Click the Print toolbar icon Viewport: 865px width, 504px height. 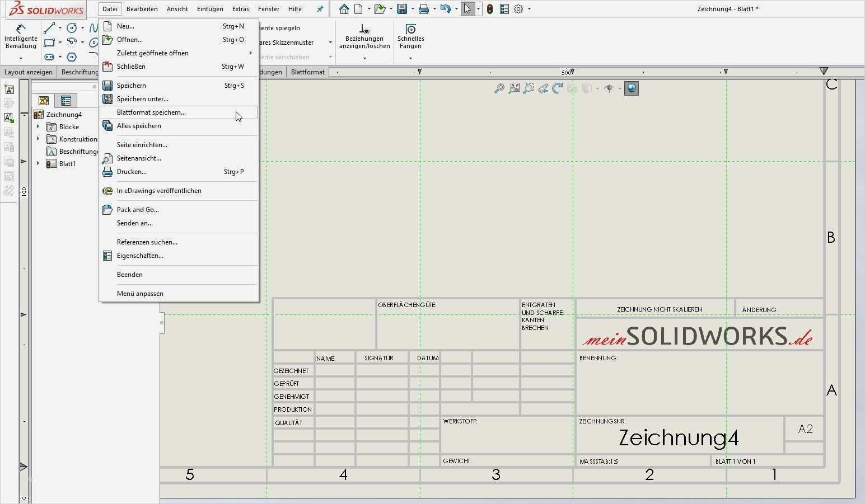(424, 9)
